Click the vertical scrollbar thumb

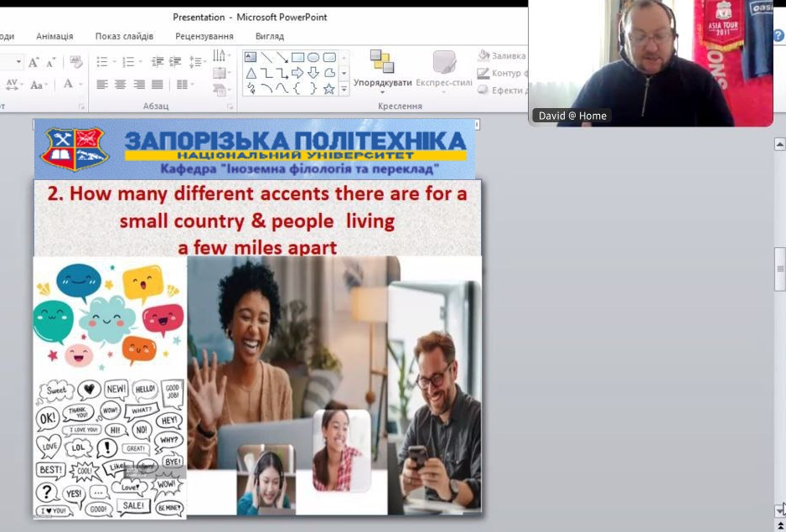pos(780,268)
